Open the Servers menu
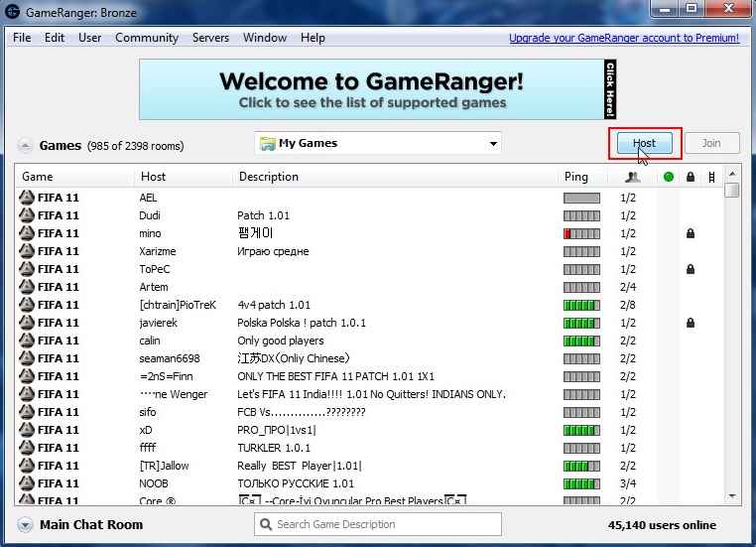This screenshot has height=547, width=756. coord(210,38)
